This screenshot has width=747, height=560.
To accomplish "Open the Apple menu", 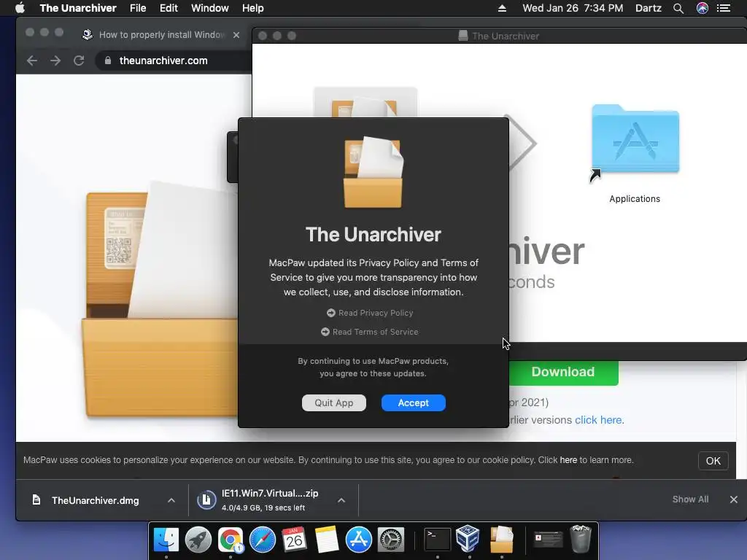I will click(x=20, y=8).
